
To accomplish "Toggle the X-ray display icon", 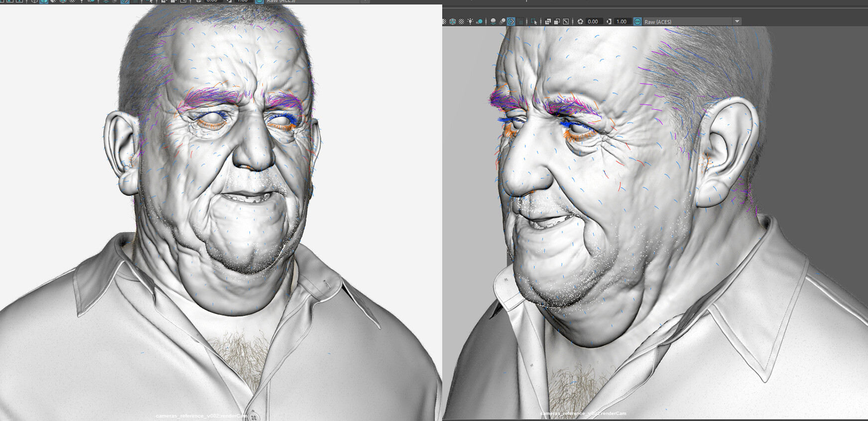I will [548, 21].
